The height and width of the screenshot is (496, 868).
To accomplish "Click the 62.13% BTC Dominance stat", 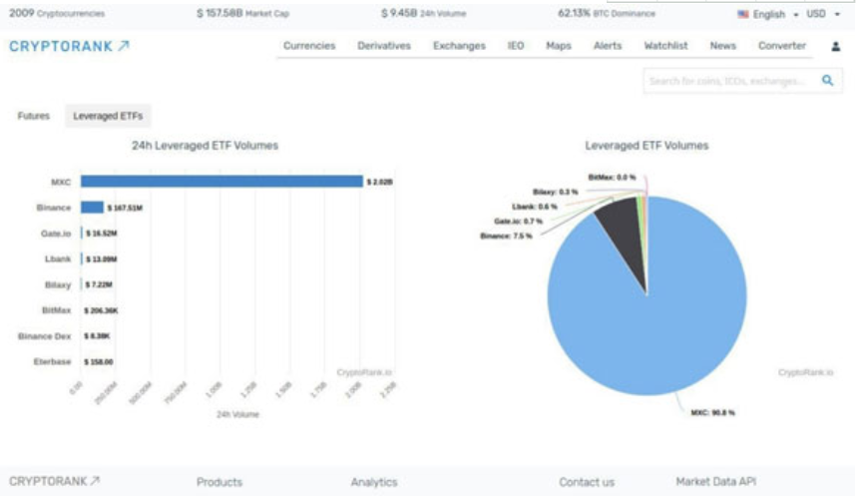I will (607, 13).
